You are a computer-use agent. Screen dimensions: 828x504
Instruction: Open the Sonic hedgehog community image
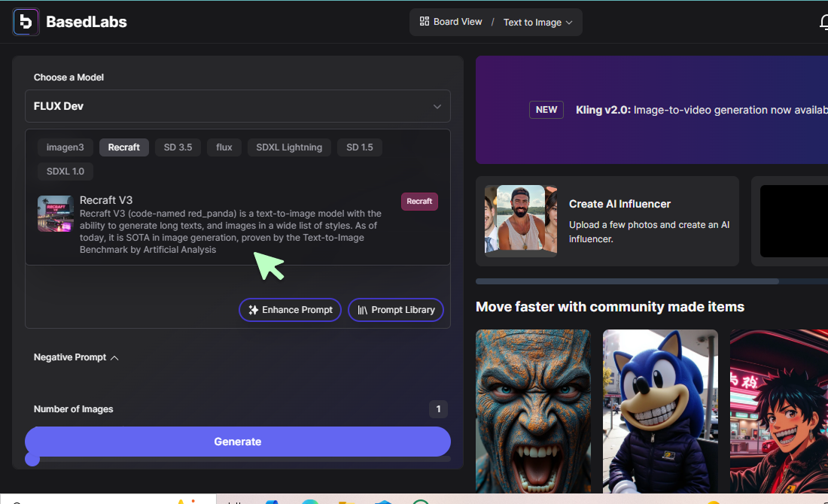(x=660, y=411)
